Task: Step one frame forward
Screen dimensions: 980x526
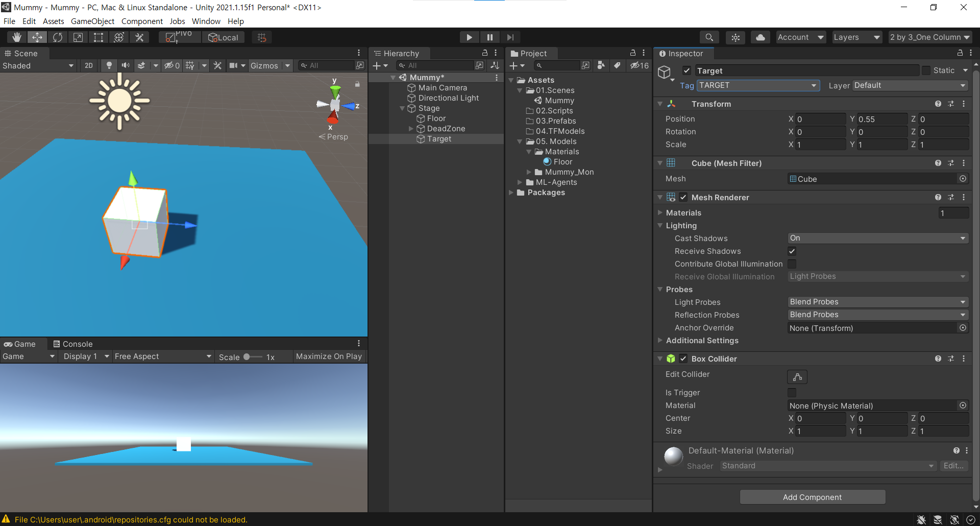Action: pos(510,37)
